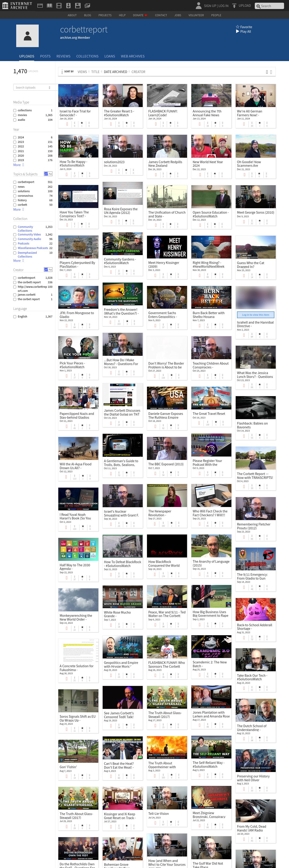This screenshot has width=289, height=868.
Task: Click favorite star on The Greater Reset 5 item
Action: click(x=126, y=123)
